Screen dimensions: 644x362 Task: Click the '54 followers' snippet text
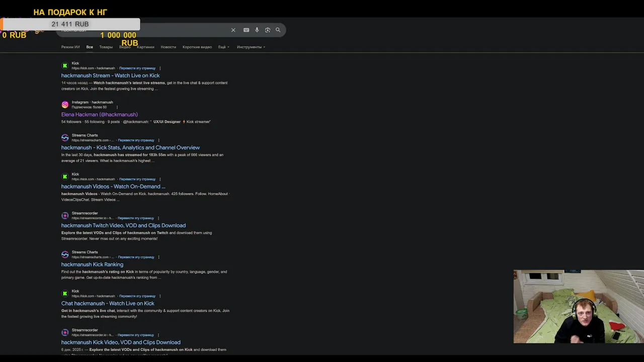point(71,122)
